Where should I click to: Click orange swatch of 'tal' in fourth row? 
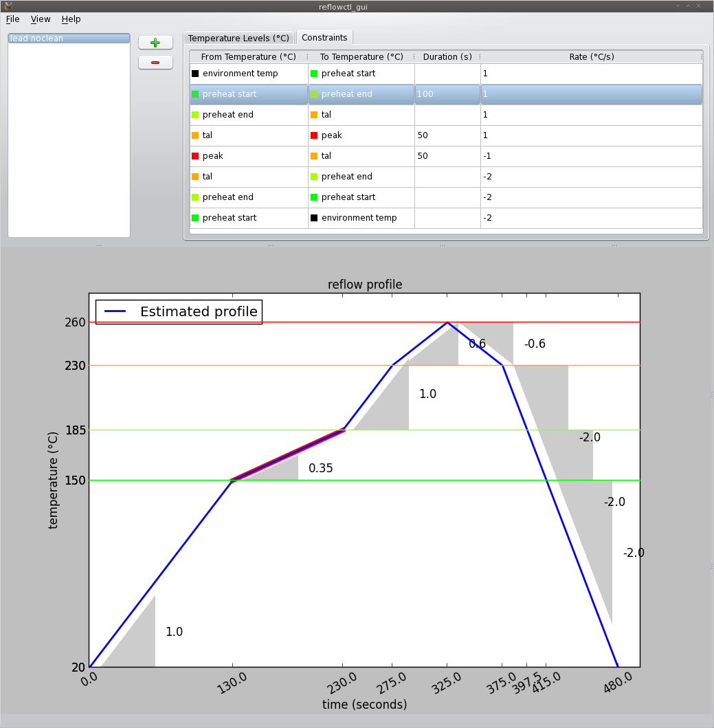(195, 135)
